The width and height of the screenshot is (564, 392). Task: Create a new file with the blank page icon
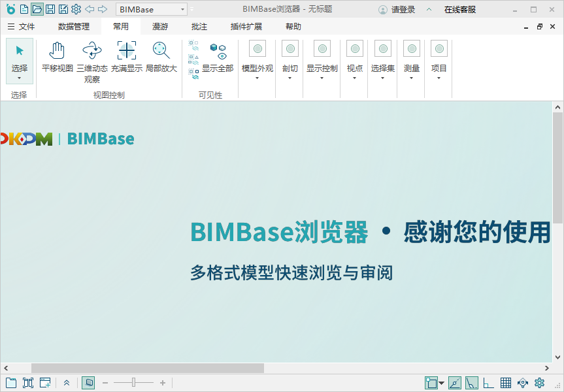(x=24, y=9)
